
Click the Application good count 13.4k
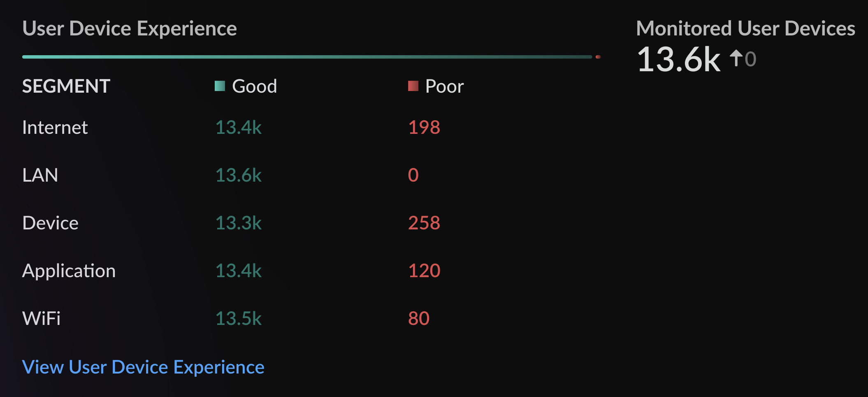pos(239,271)
